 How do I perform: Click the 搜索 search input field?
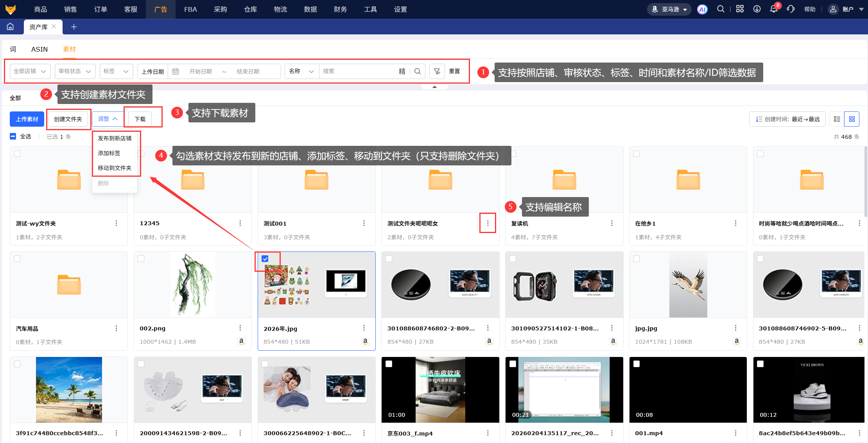coord(358,71)
